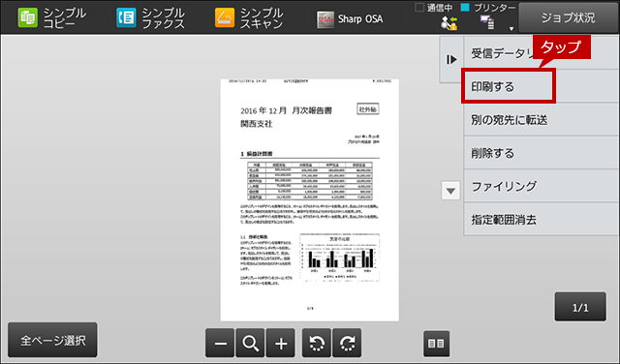This screenshot has width=620, height=364.
Task: Choose 削除する action
Action: 541,153
